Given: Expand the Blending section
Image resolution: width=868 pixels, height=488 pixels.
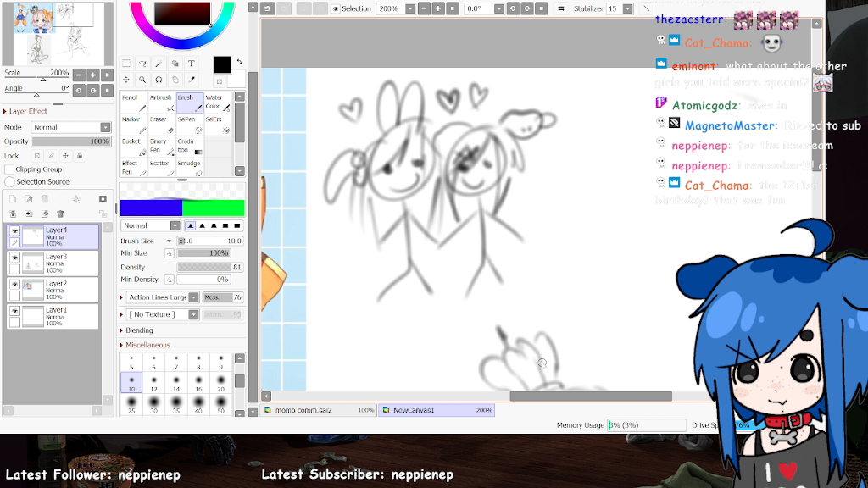Looking at the screenshot, I should coord(139,330).
